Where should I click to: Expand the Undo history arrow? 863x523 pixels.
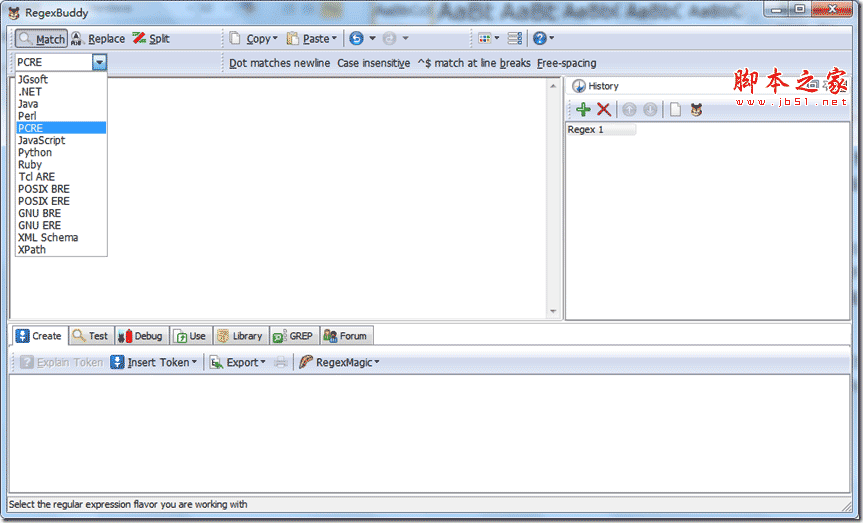tap(372, 38)
